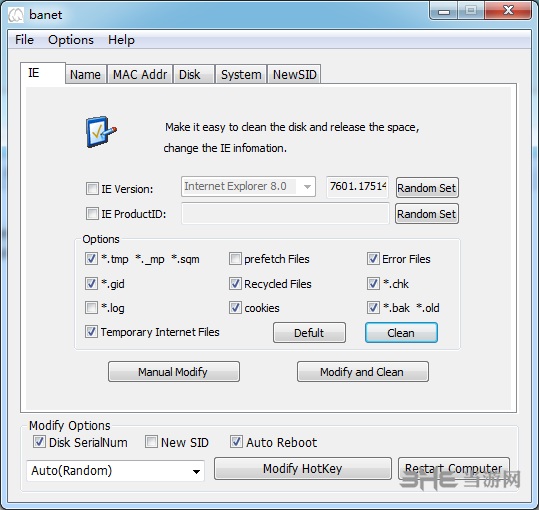Enable the New SID checkbox
539x510 pixels.
(151, 442)
